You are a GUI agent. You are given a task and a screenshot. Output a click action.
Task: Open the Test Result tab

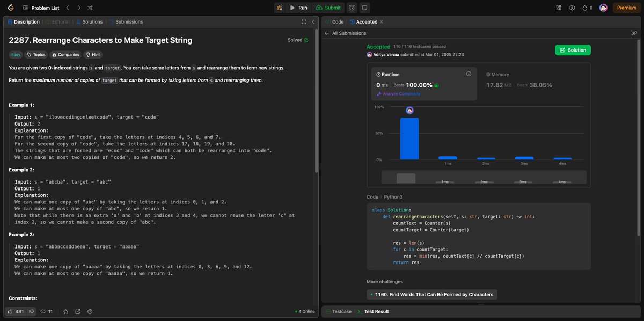click(373, 311)
